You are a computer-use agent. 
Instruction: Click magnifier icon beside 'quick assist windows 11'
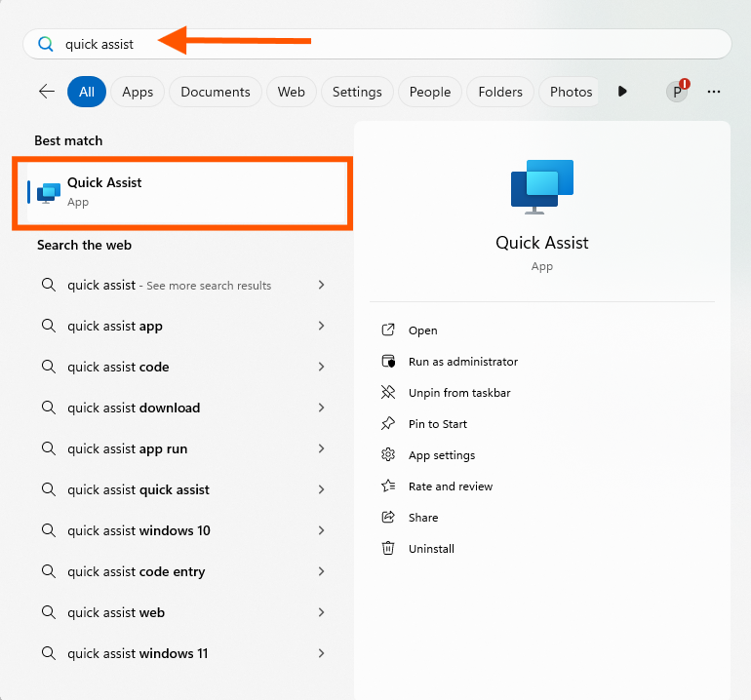(x=49, y=653)
